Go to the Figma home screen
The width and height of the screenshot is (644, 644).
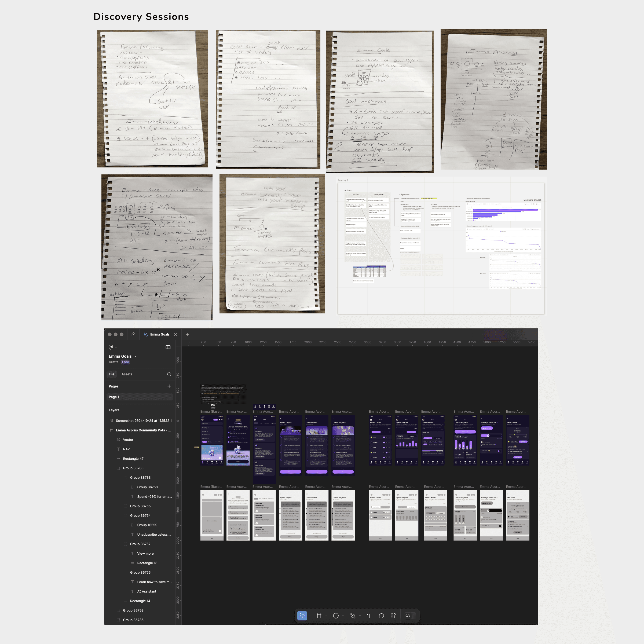pos(133,334)
